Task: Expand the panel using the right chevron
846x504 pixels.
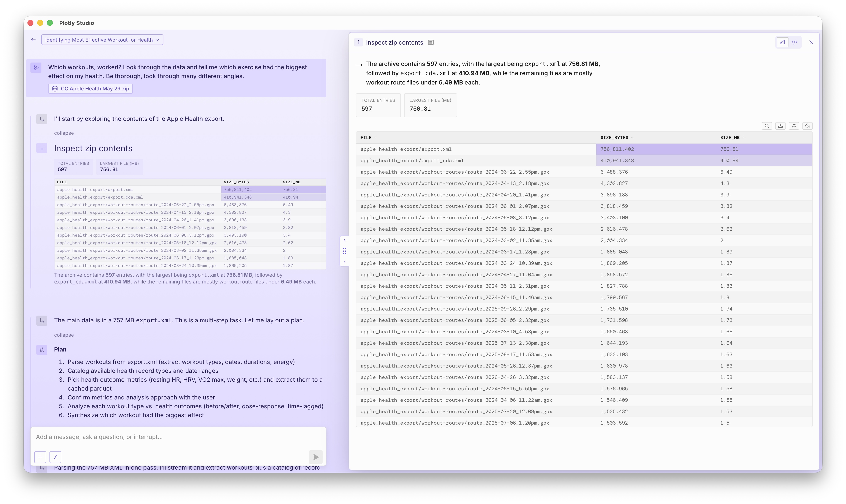Action: [344, 262]
